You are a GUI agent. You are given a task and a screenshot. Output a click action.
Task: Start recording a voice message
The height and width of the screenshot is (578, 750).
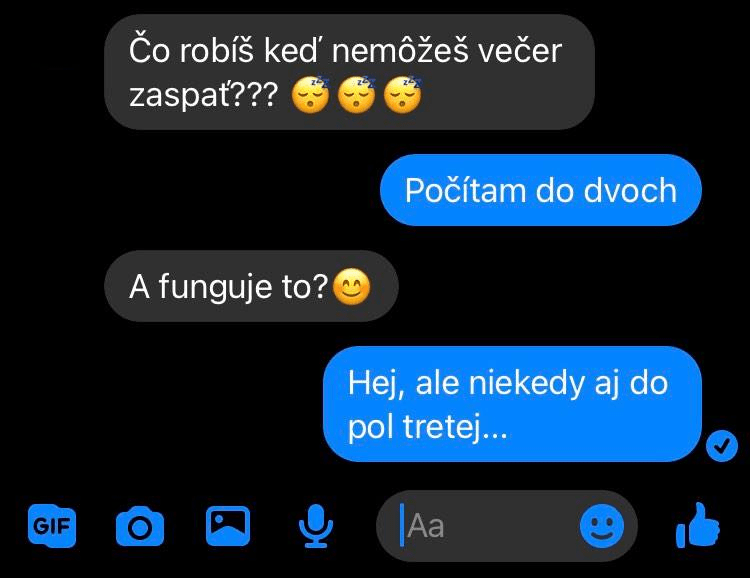click(316, 526)
